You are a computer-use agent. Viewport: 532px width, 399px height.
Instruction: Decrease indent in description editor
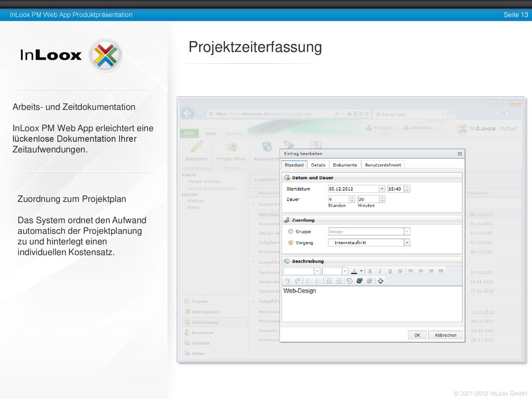(328, 281)
